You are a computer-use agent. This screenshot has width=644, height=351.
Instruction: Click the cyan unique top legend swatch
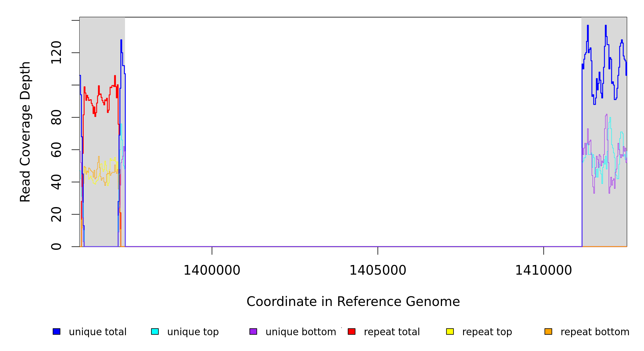[155, 331]
